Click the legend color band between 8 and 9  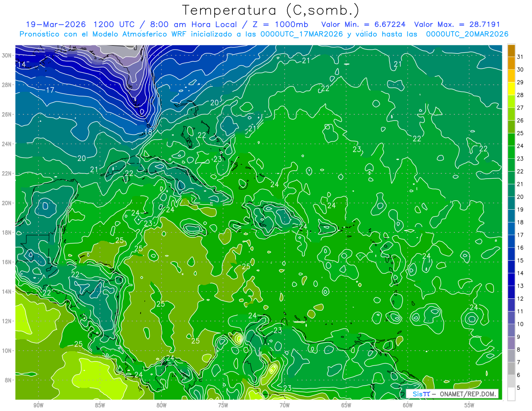click(511, 344)
